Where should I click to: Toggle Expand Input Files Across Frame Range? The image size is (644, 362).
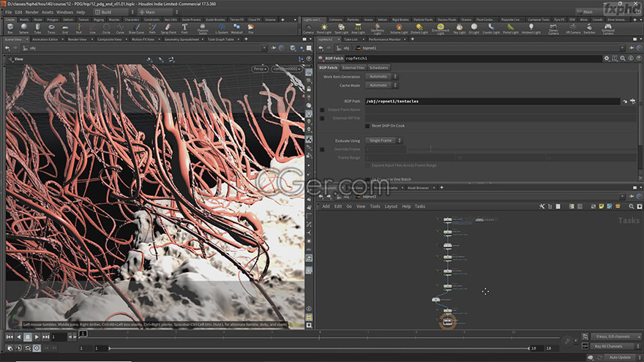coord(367,165)
